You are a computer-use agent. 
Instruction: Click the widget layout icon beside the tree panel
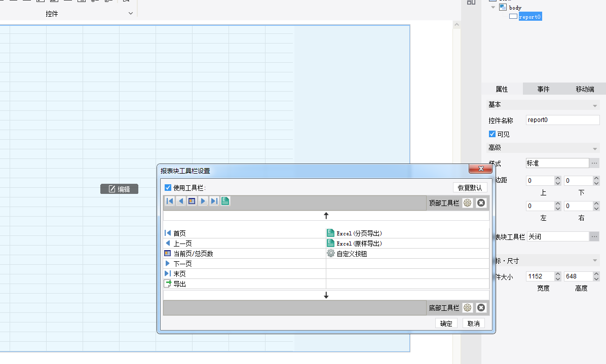click(471, 2)
